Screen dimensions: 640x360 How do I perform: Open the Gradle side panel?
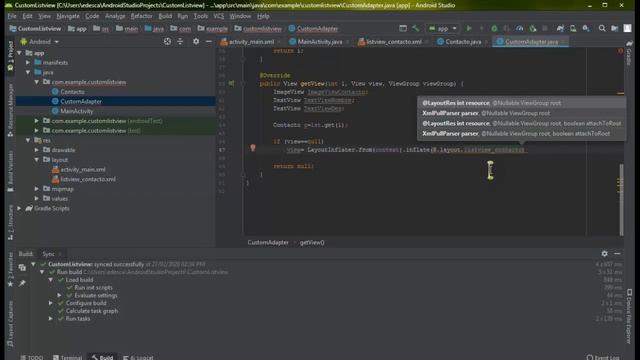click(629, 53)
